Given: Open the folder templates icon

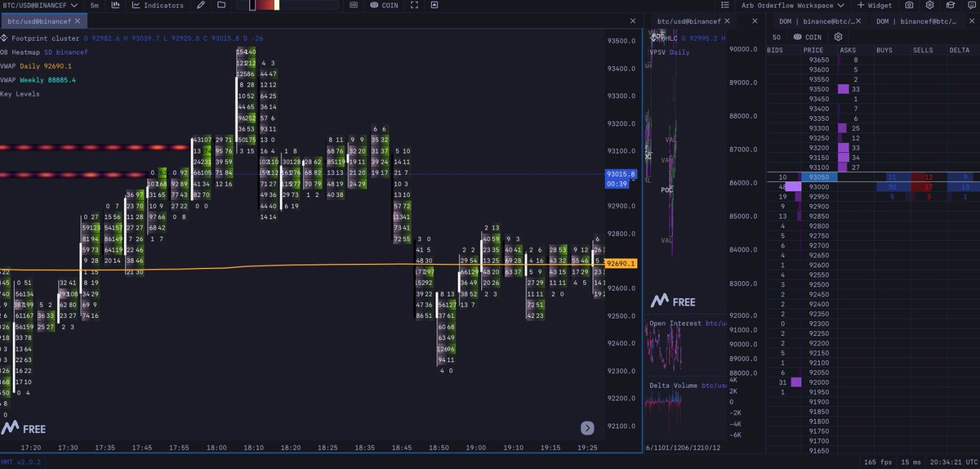Looking at the screenshot, I should [221, 6].
